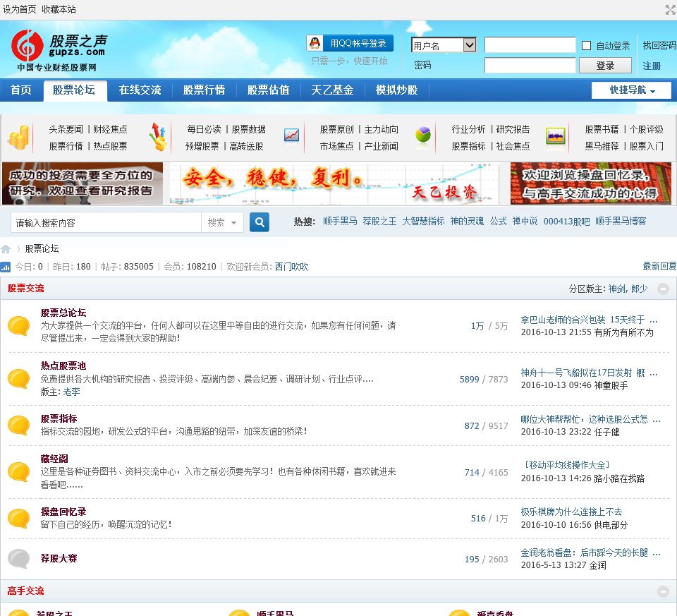Click the line chart icon beside 股票原创
The height and width of the screenshot is (616, 677).
pyautogui.click(x=291, y=135)
